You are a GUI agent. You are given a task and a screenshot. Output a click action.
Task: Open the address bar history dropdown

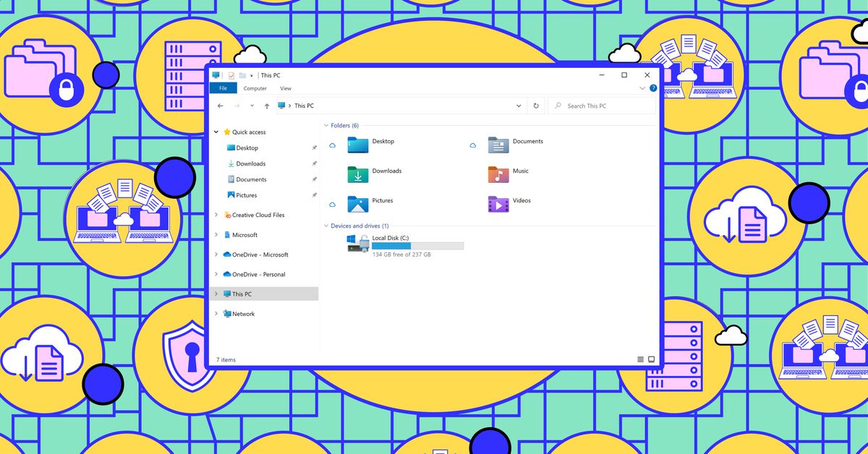click(x=519, y=106)
